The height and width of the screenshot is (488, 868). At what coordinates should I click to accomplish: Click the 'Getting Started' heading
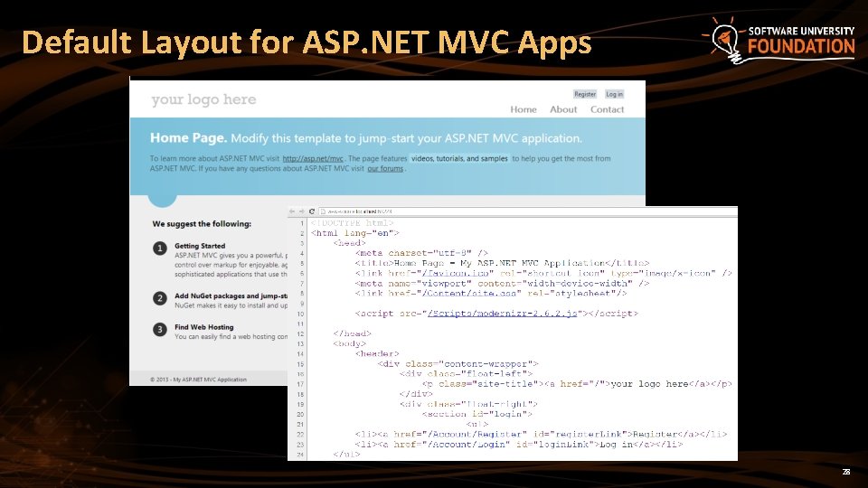pyautogui.click(x=200, y=246)
